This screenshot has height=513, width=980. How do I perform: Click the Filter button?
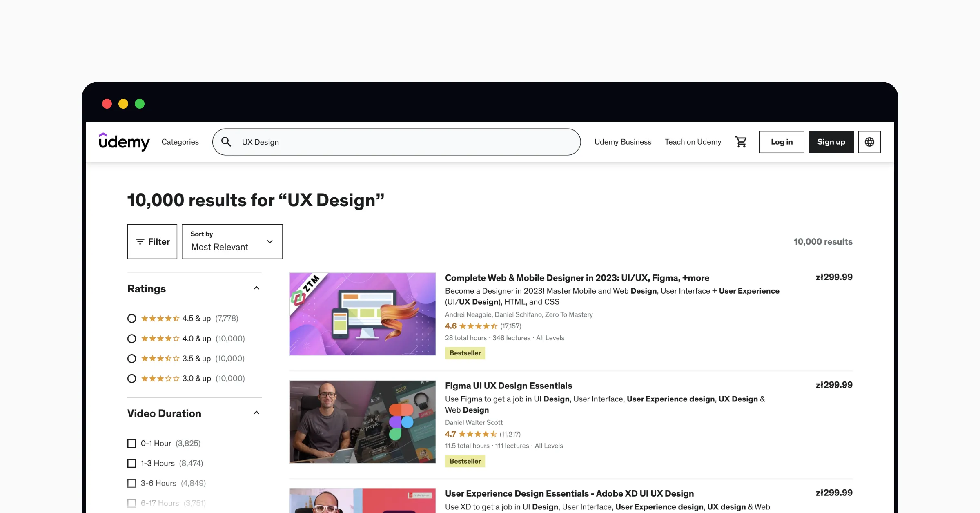pyautogui.click(x=152, y=241)
